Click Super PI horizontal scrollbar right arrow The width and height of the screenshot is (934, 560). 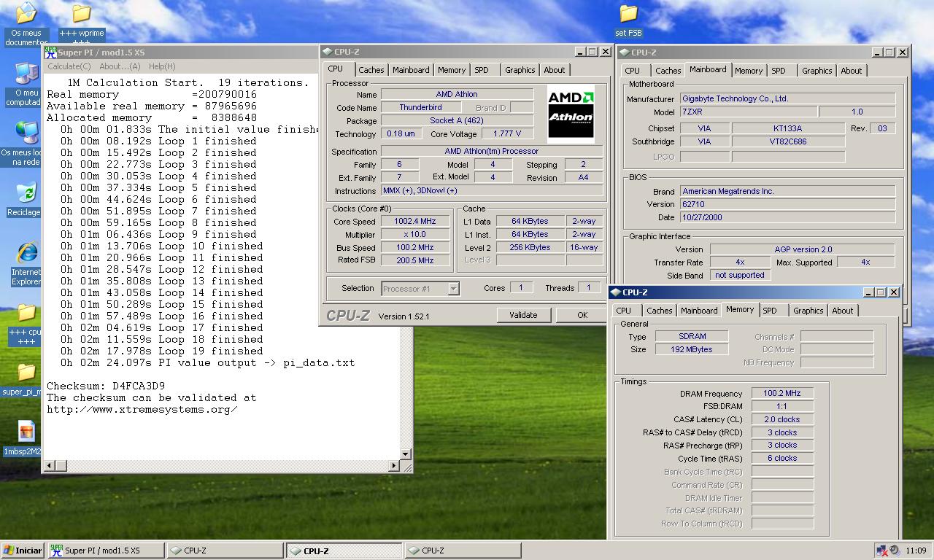395,465
